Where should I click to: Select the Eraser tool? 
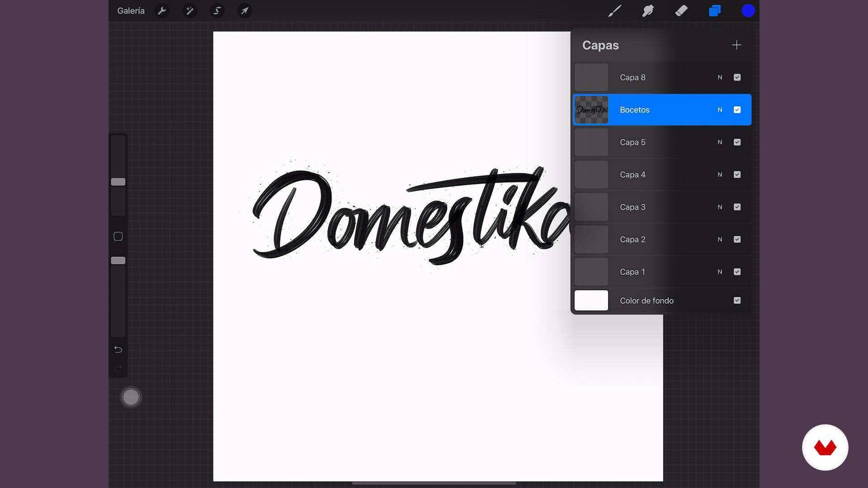click(681, 10)
